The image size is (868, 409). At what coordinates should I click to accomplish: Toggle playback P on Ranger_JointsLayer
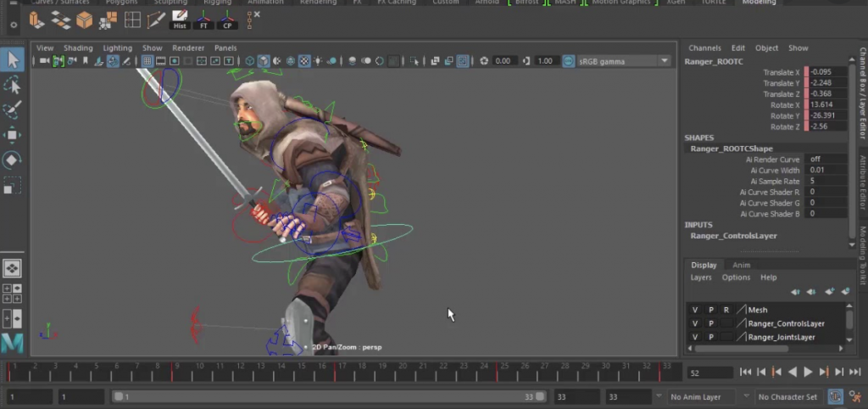point(711,337)
